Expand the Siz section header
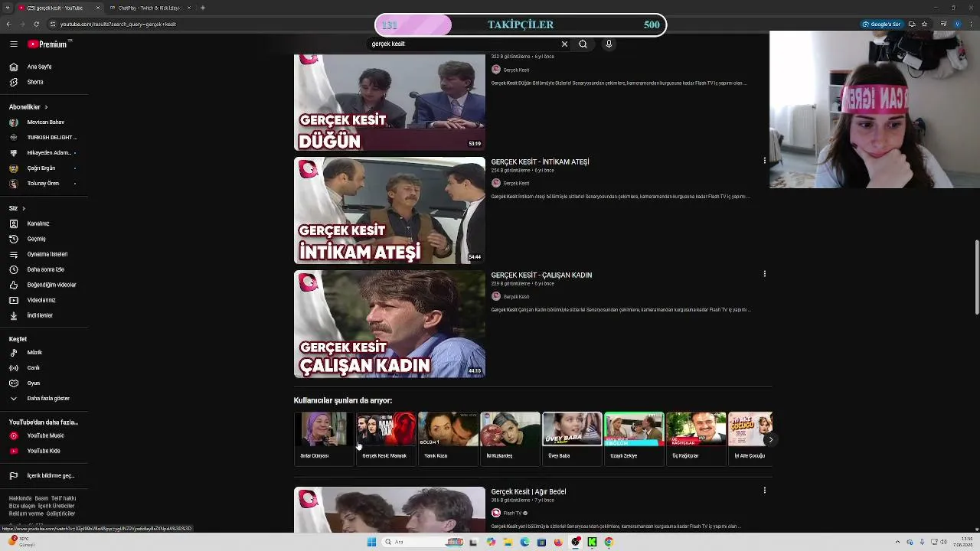 17,208
